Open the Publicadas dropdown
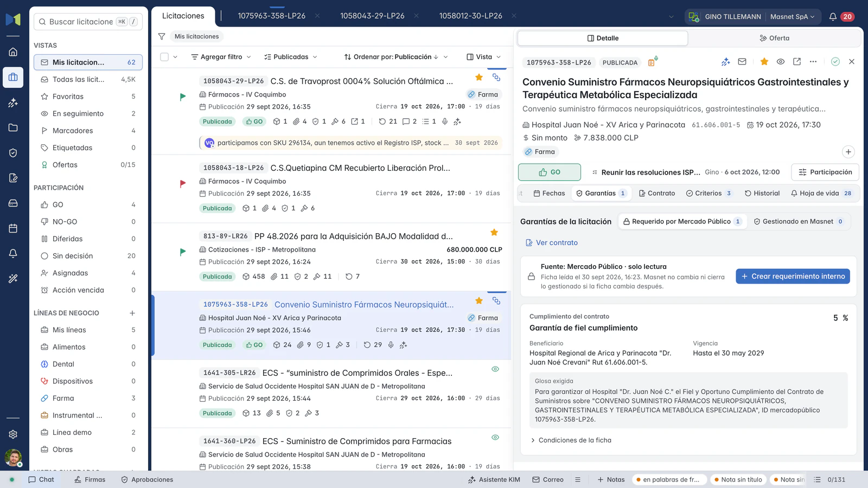This screenshot has width=868, height=488. point(291,57)
